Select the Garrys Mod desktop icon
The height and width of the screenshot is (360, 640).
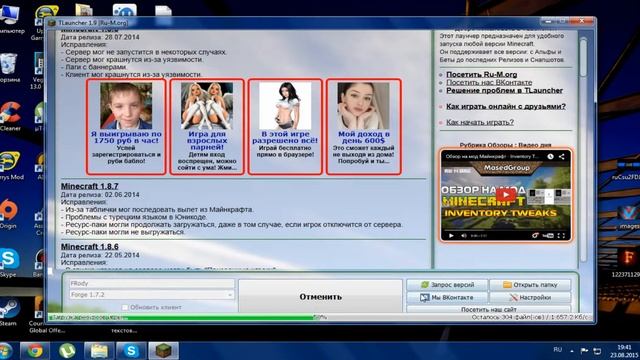11,165
